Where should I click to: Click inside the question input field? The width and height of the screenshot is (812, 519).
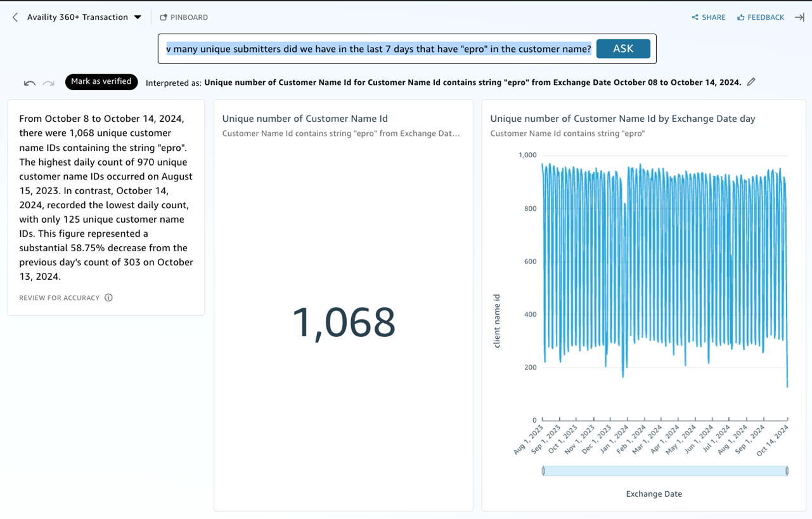(380, 48)
